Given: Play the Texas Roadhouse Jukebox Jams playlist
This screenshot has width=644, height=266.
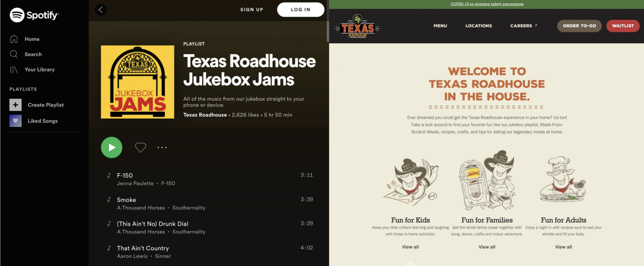Looking at the screenshot, I should coord(112,147).
